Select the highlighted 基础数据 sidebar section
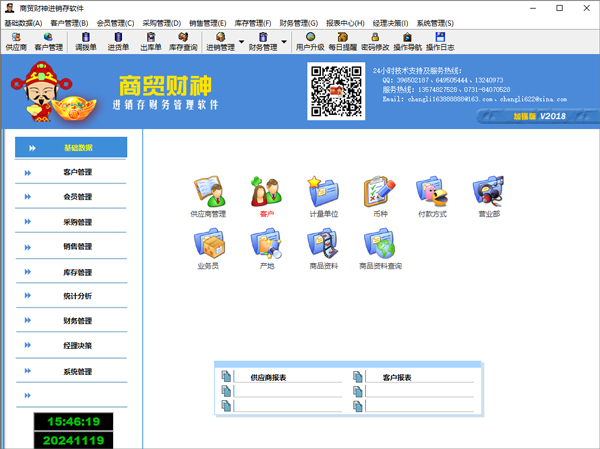Screen dimensions: 600x449 (71, 147)
